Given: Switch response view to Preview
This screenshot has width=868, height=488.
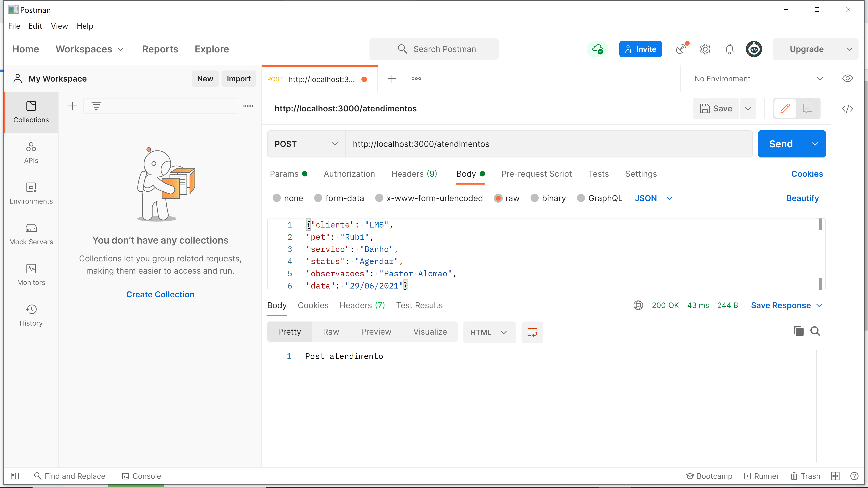Looking at the screenshot, I should [x=376, y=332].
